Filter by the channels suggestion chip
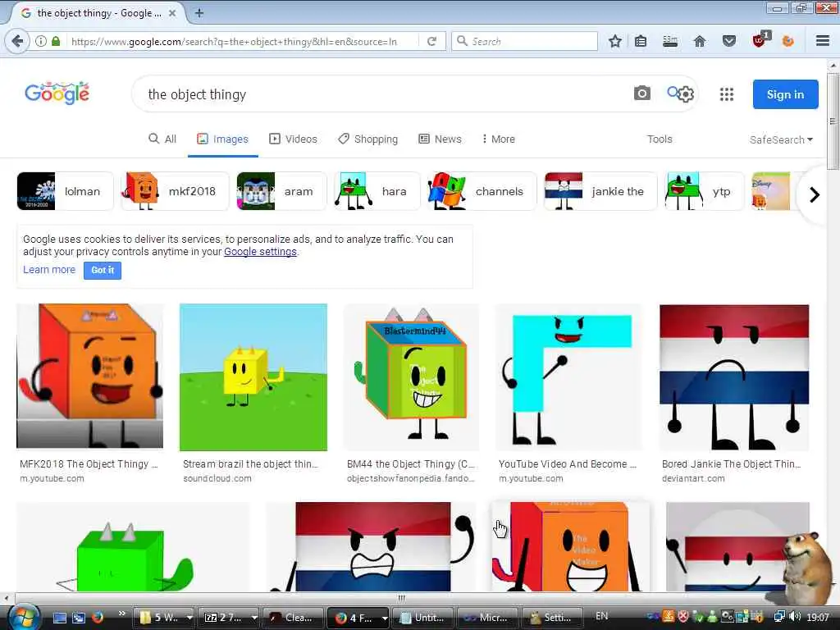The image size is (840, 630). point(482,191)
